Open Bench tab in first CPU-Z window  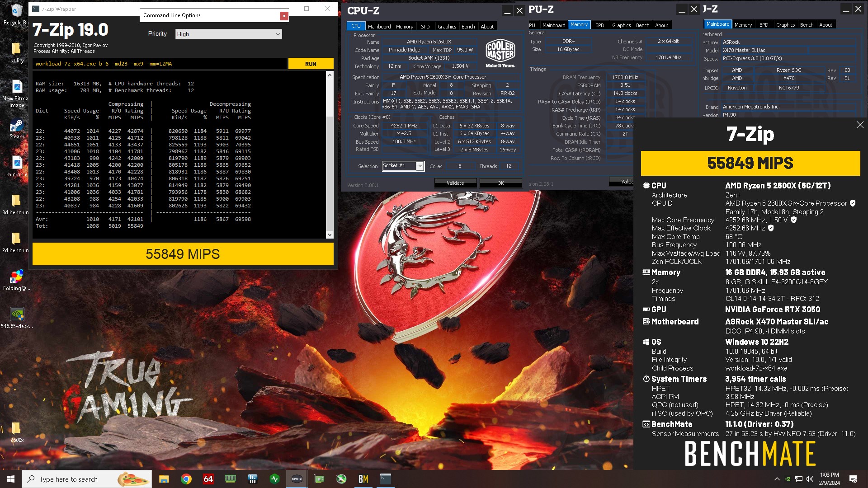[x=468, y=27]
